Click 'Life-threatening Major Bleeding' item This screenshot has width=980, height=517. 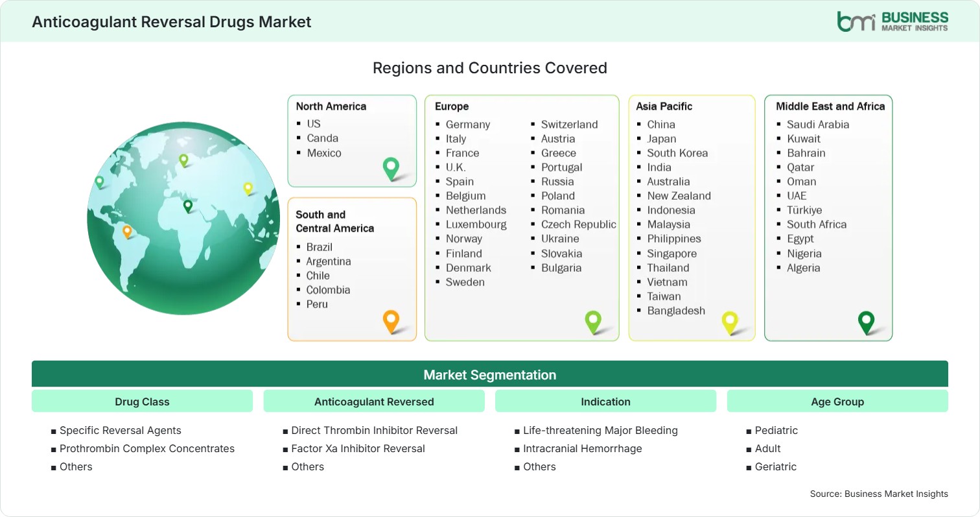pyautogui.click(x=601, y=430)
